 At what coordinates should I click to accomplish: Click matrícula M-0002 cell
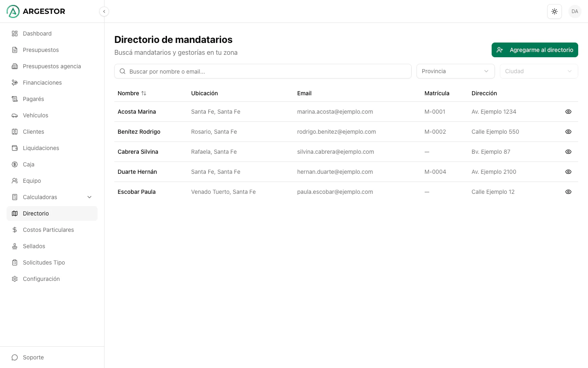(435, 132)
